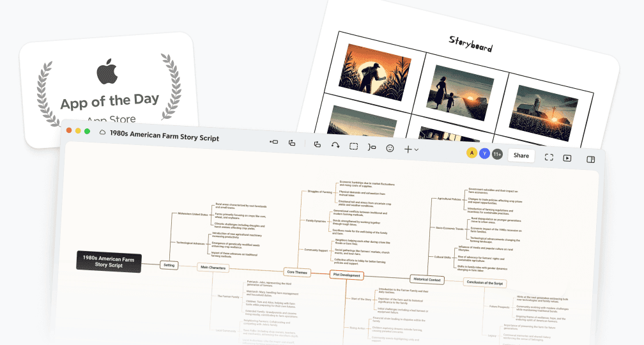Select the Summary bracket tool
644x345 pixels.
pyautogui.click(x=372, y=147)
